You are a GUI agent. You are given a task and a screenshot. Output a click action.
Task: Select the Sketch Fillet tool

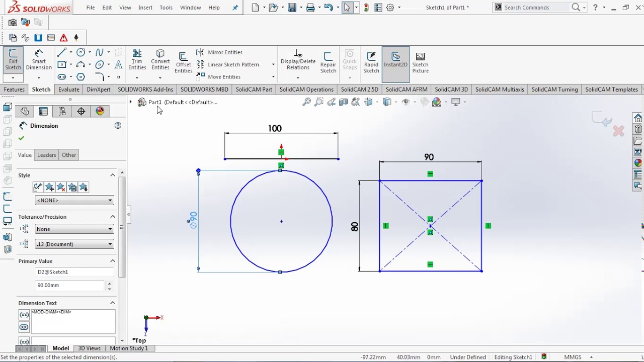(100, 77)
